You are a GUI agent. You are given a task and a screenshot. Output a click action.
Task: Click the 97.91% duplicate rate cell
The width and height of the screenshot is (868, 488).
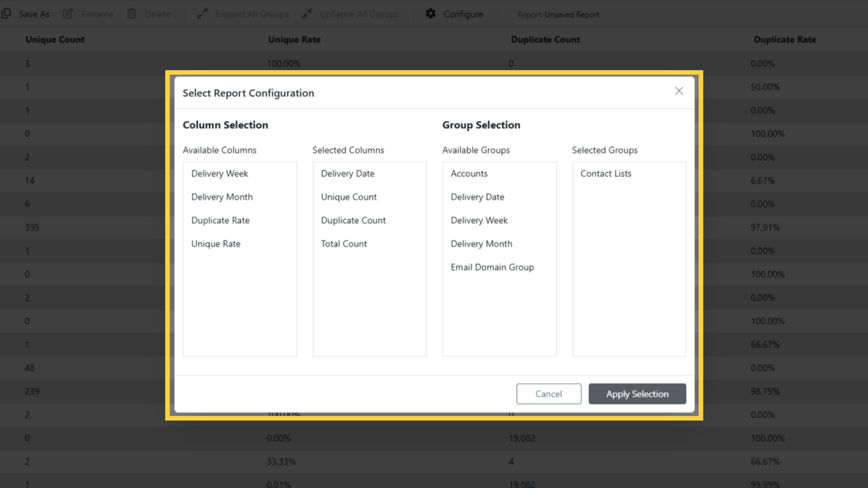pos(765,227)
